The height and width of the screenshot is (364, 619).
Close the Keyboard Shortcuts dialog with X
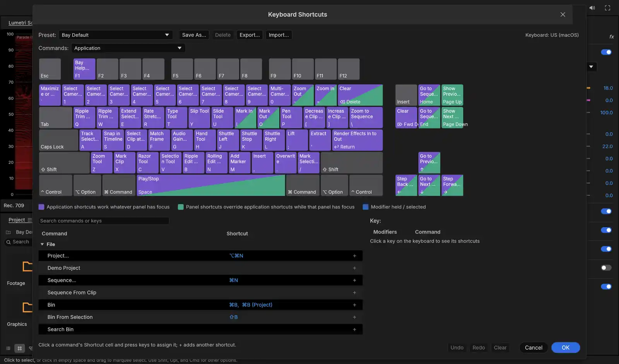click(563, 14)
